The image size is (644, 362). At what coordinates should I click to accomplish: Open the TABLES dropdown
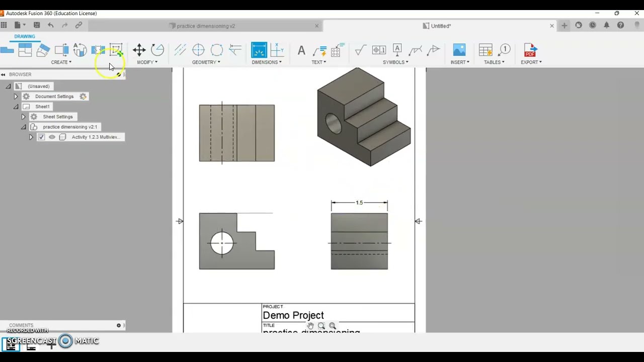[494, 62]
